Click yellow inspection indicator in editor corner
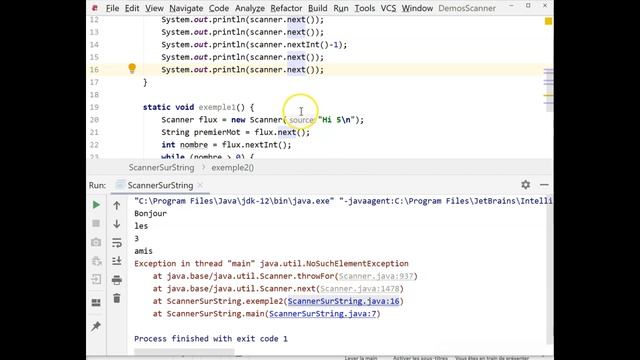 tap(549, 21)
